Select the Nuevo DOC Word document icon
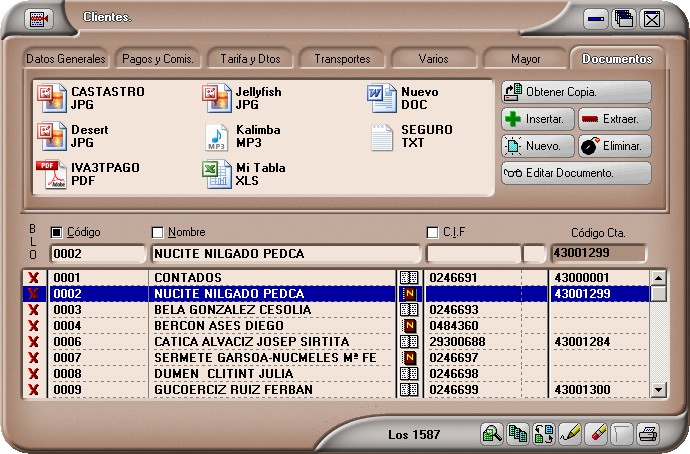Image resolution: width=690 pixels, height=454 pixels. (382, 98)
